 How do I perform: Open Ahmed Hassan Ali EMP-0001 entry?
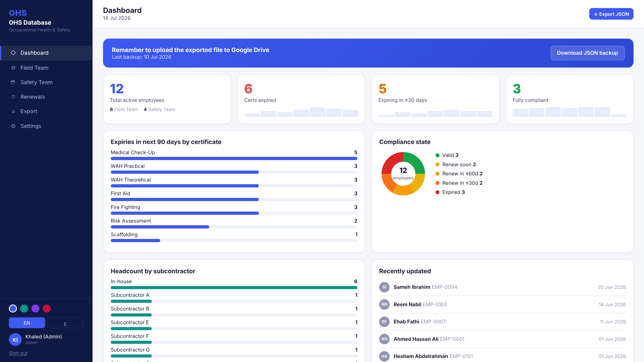coord(502,339)
